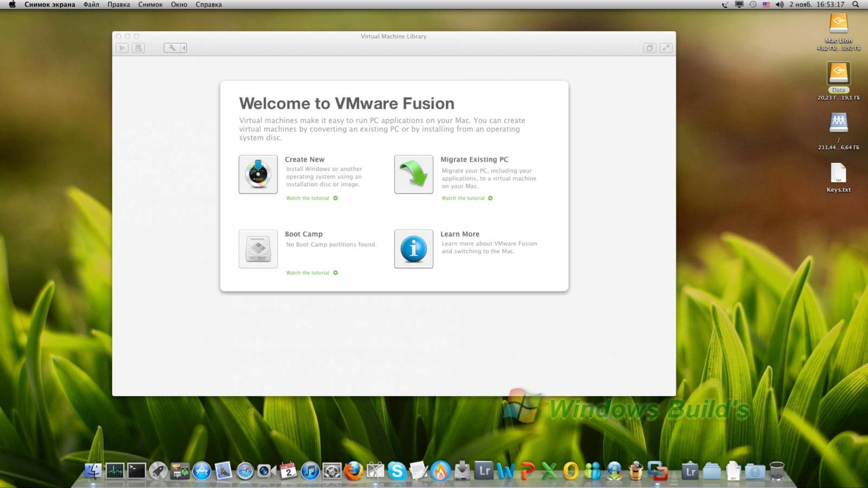Open Terminal from the dock
The image size is (868, 488).
(137, 471)
